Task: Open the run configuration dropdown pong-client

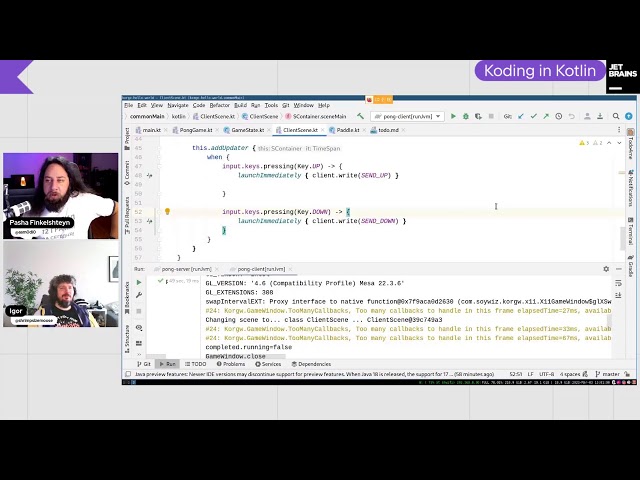Action: point(407,116)
